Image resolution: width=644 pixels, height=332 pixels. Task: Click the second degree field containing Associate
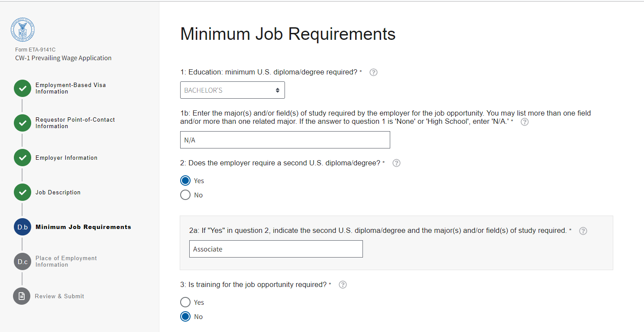[276, 249]
